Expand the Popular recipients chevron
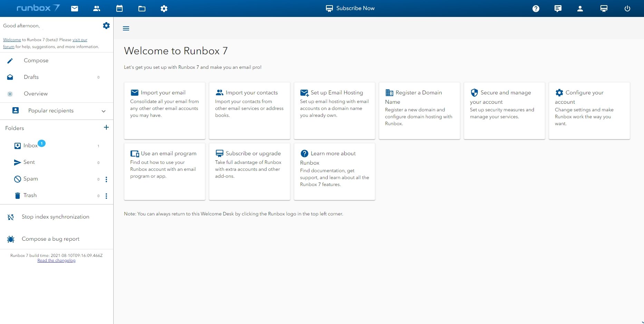This screenshot has height=324, width=644. click(104, 111)
